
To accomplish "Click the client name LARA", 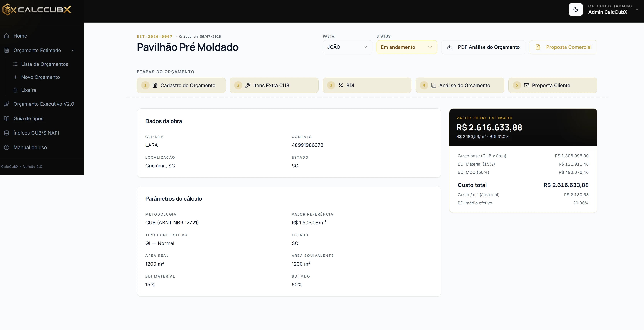I will 151,145.
